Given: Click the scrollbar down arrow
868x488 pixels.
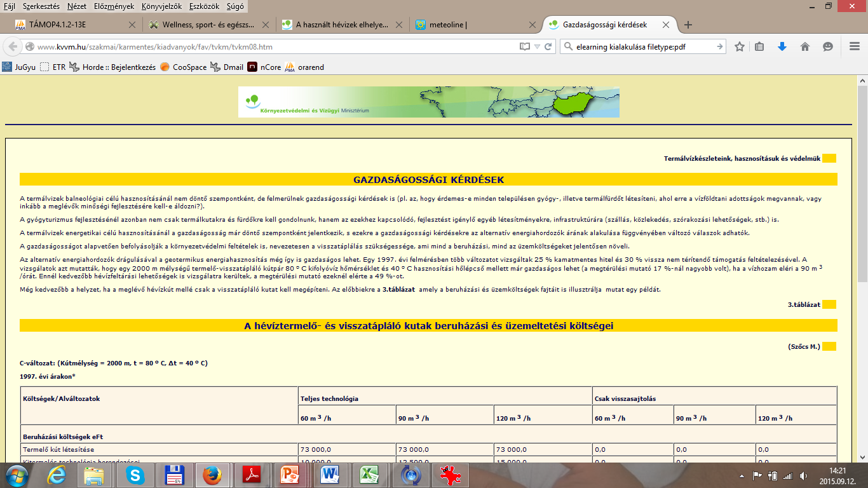Looking at the screenshot, I should (x=862, y=457).
